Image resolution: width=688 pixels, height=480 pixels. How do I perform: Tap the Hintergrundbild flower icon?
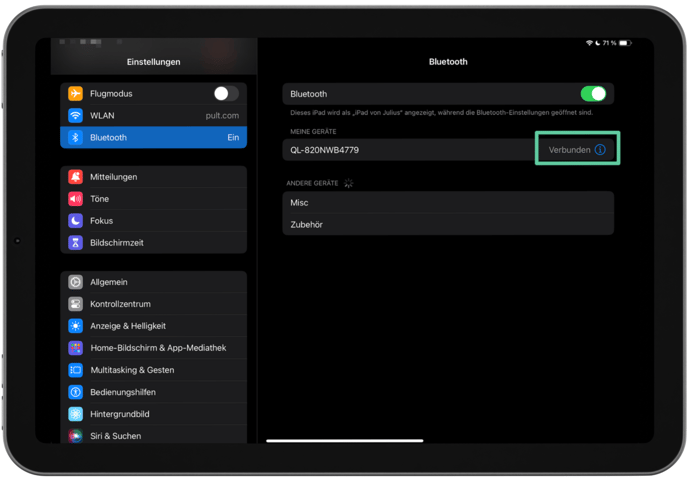click(x=75, y=414)
